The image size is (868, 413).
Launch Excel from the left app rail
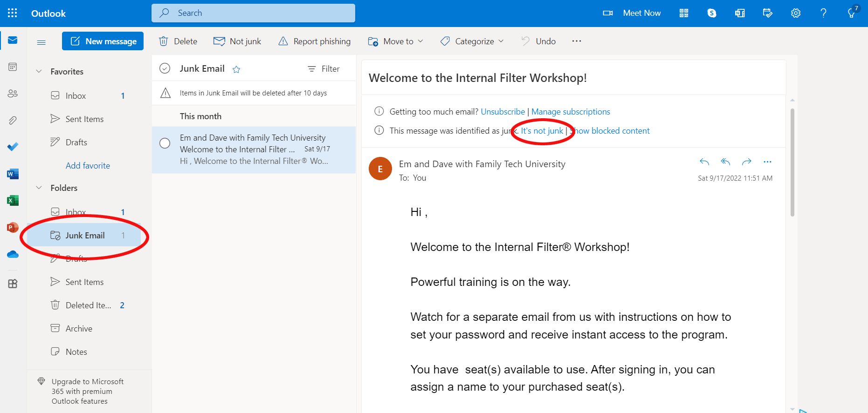13,201
